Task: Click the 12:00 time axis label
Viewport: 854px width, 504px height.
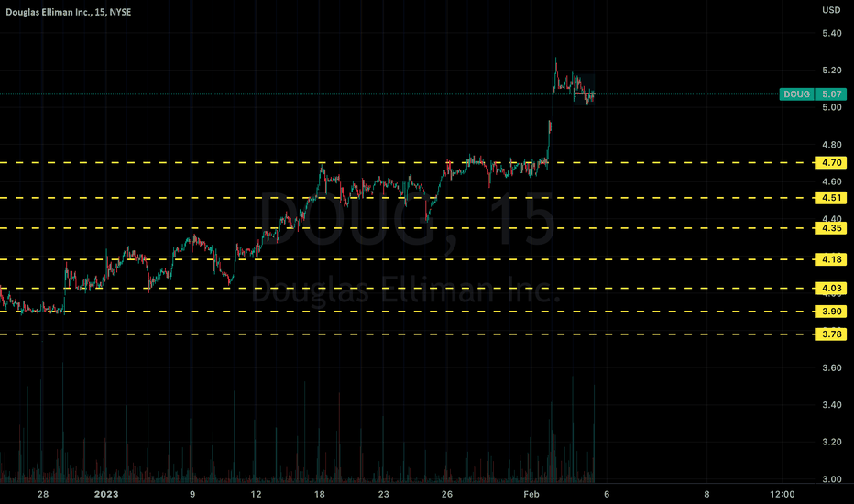Action: [783, 494]
